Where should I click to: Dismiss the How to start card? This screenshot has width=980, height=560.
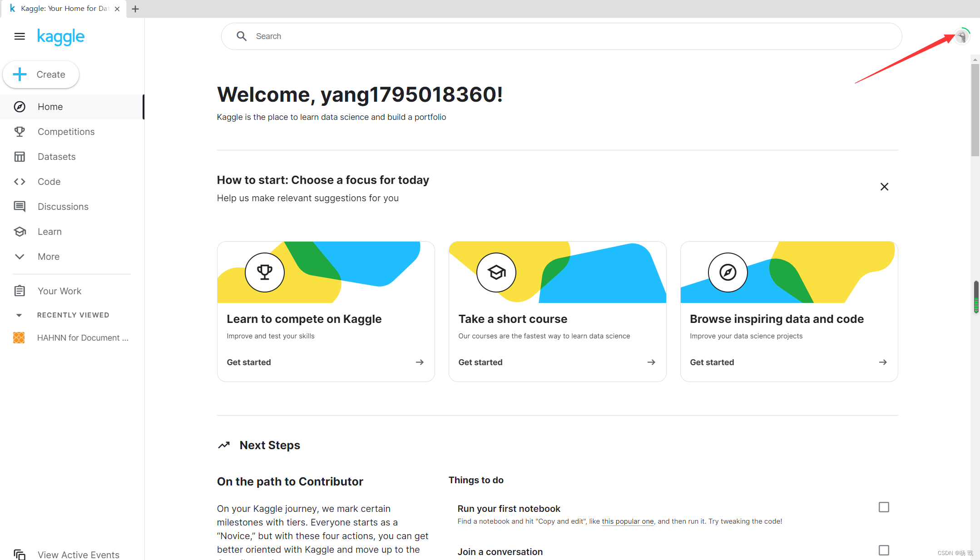(x=884, y=186)
